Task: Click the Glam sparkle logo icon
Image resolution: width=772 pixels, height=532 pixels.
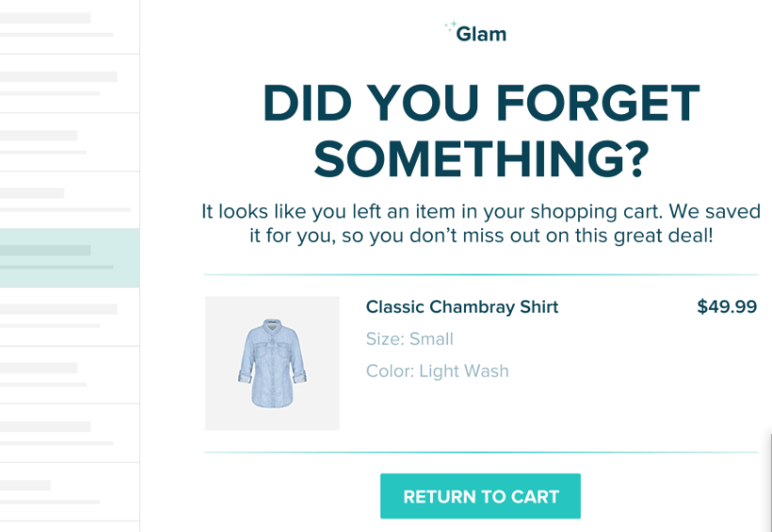Action: [450, 27]
